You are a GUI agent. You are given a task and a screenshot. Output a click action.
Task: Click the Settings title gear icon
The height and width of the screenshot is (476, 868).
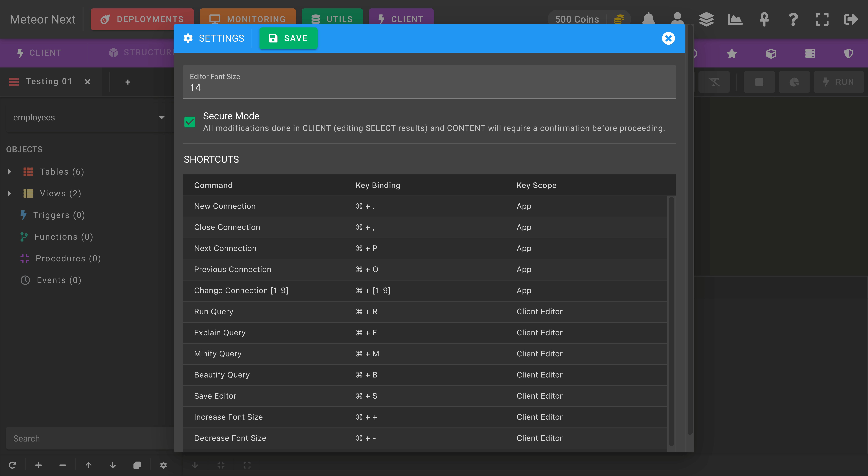[188, 38]
